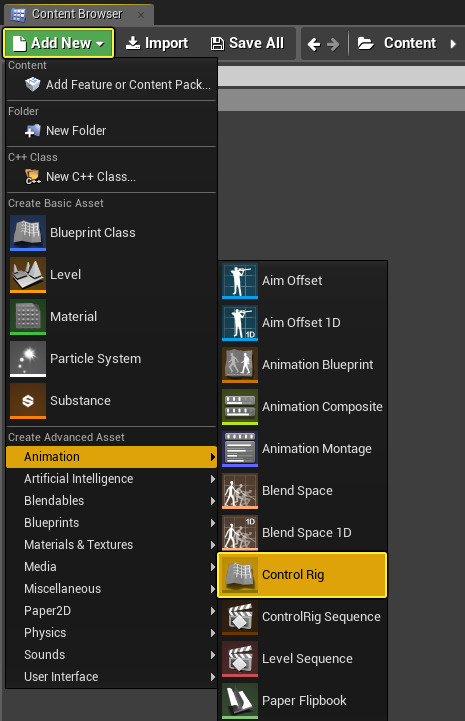Click Save All button
The height and width of the screenshot is (721, 465).
click(247, 43)
